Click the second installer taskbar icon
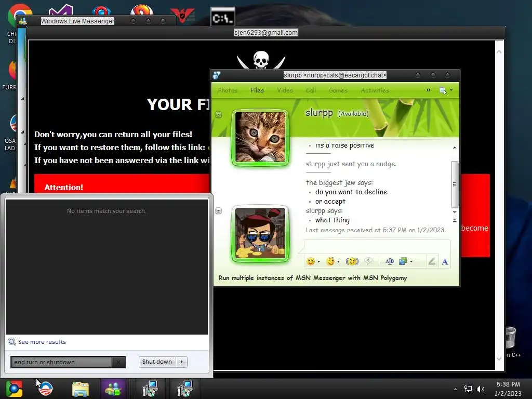This screenshot has width=532, height=399. (184, 389)
